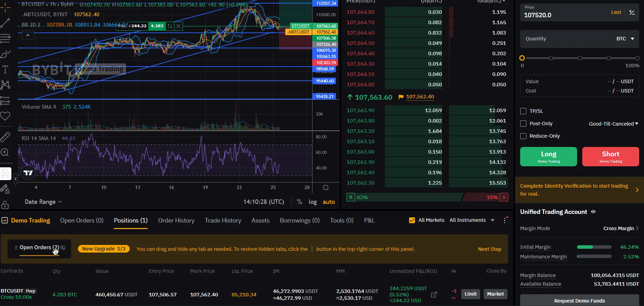Toggle lock all drawing tools
The height and width of the screenshot is (306, 644).
(x=5, y=205)
